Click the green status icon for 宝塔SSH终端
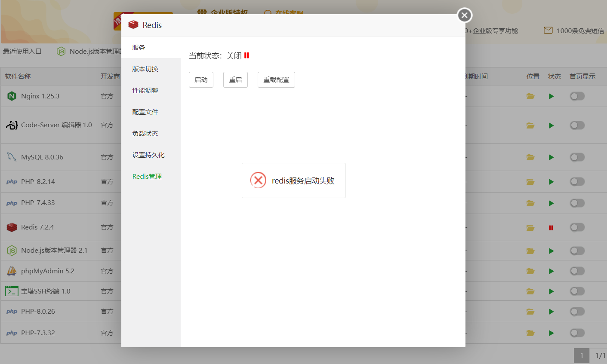 pos(551,291)
